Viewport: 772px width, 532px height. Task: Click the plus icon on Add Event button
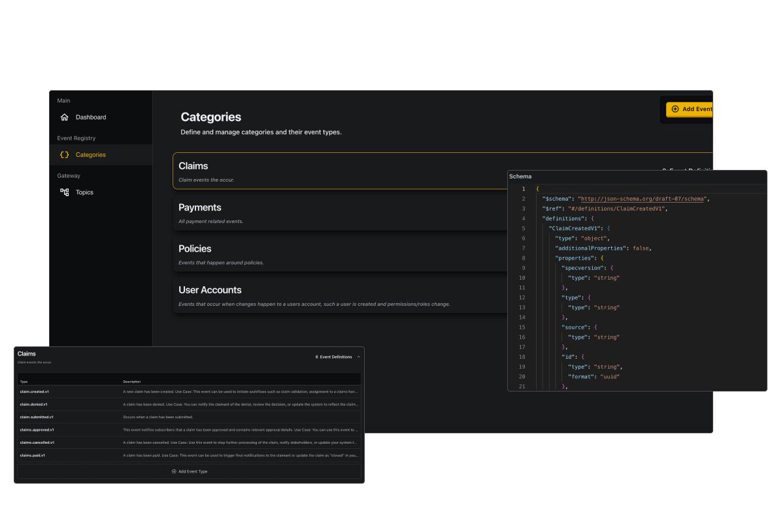coord(675,109)
